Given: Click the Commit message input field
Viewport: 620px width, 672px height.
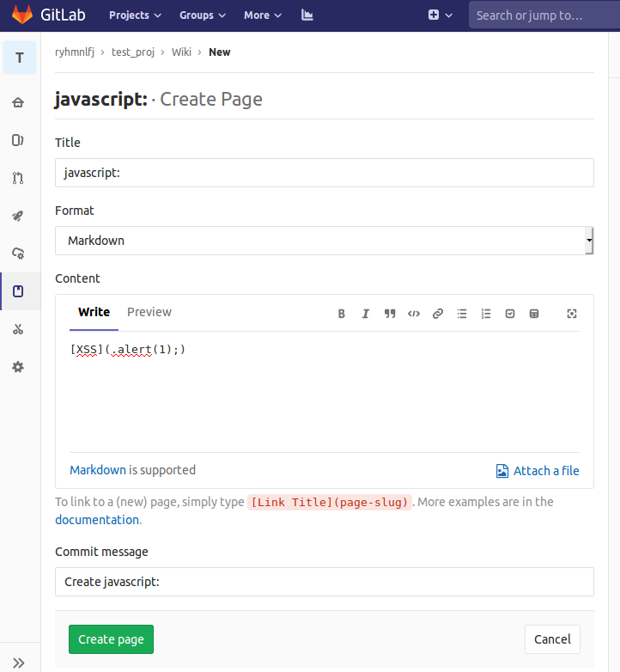Looking at the screenshot, I should pos(324,582).
